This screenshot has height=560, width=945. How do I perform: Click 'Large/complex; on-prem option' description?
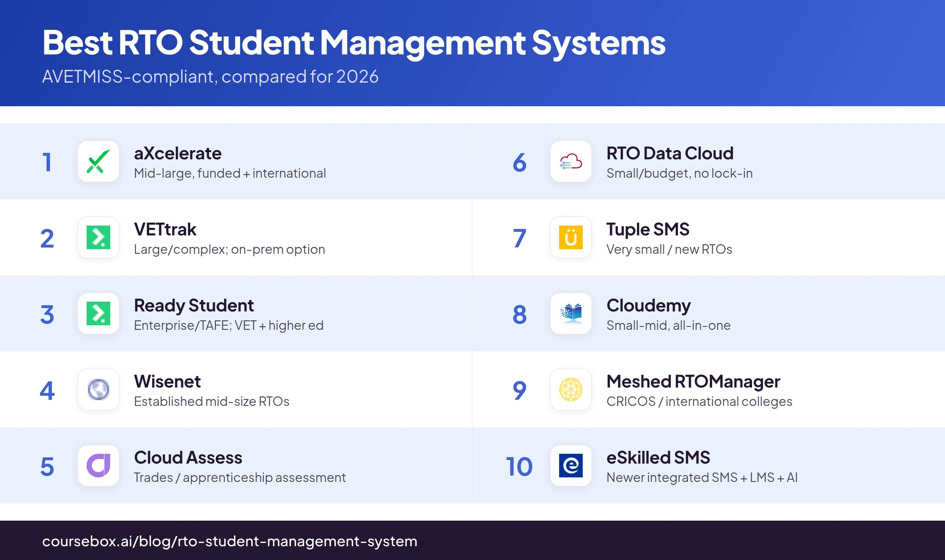click(230, 250)
